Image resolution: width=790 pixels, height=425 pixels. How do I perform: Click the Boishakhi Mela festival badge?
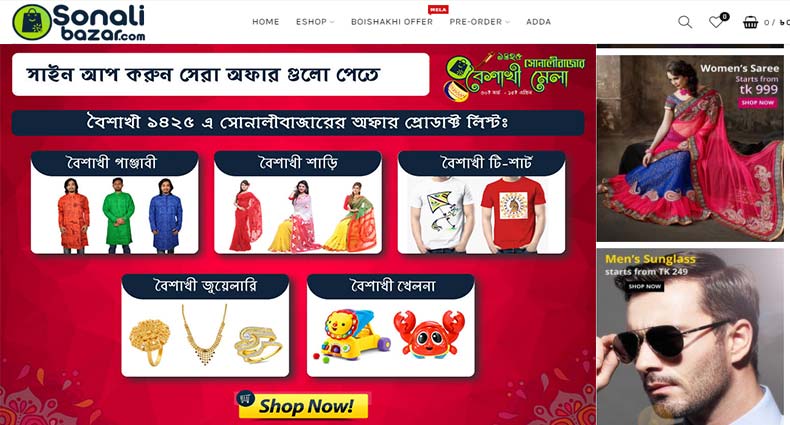pos(515,75)
